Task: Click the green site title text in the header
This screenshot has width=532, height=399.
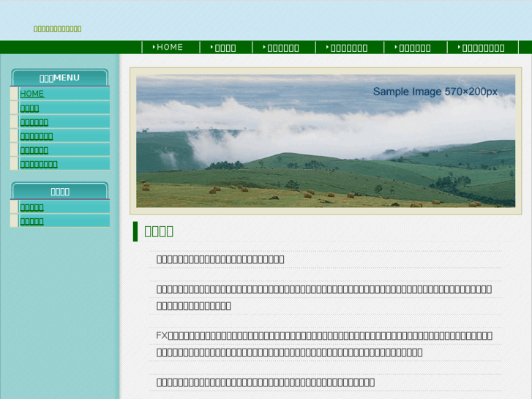Action: [x=57, y=29]
